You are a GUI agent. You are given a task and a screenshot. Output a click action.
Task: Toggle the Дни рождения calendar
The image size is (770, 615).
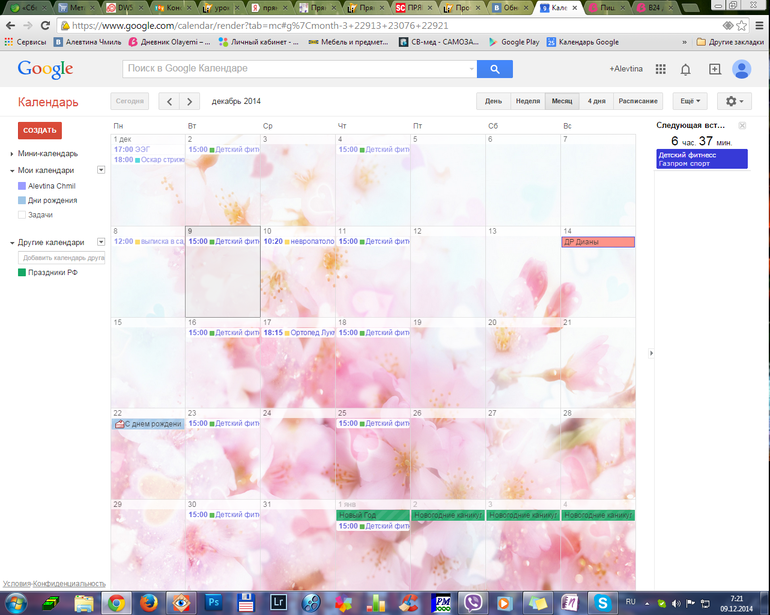click(22, 200)
